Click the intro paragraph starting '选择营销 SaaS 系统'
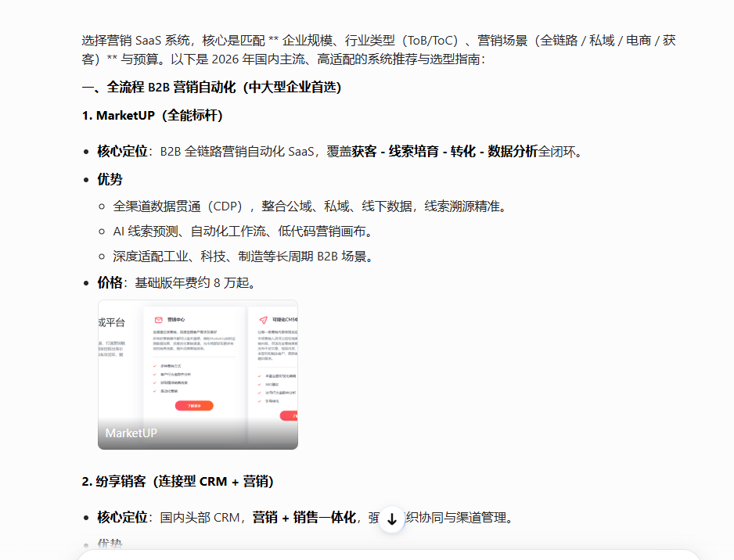 click(379, 49)
